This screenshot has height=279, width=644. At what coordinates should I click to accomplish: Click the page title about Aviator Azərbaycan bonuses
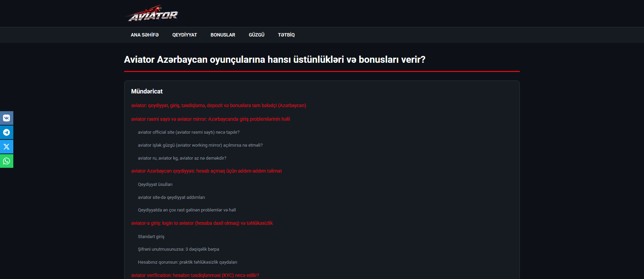pyautogui.click(x=275, y=60)
